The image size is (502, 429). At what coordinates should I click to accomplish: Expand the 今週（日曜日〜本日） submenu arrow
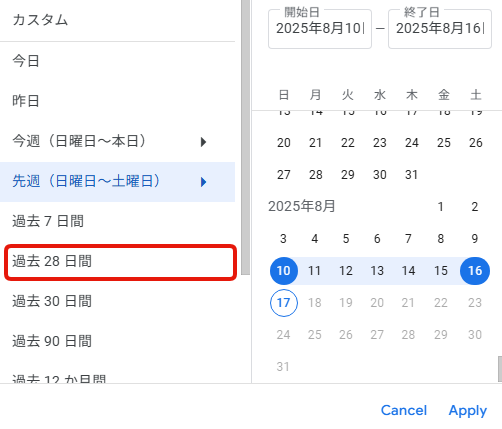203,142
